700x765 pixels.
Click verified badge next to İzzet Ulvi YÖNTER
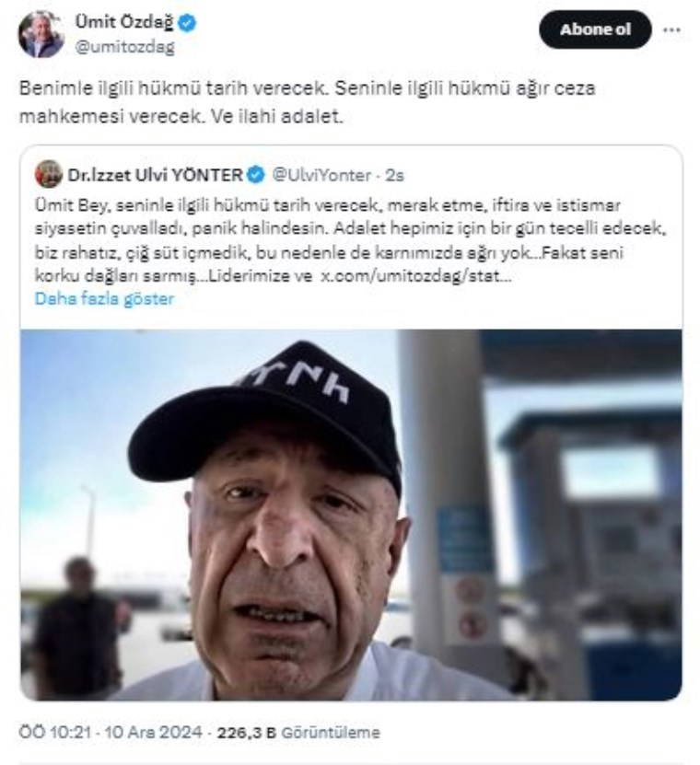(255, 174)
